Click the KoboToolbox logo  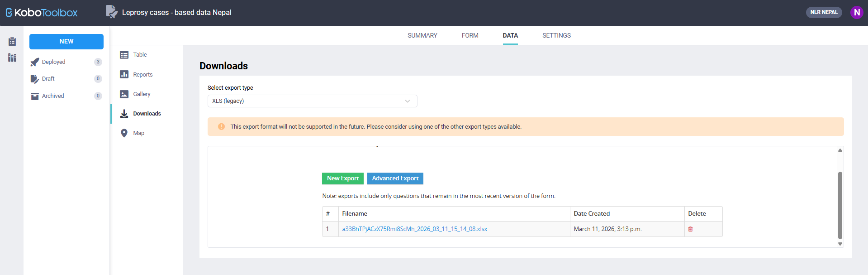pos(42,13)
